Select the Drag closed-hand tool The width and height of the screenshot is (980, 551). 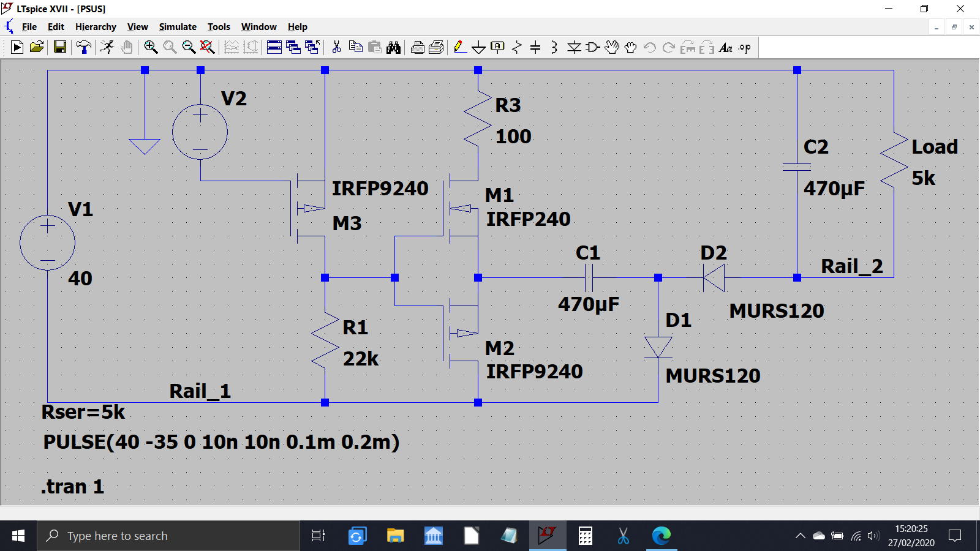[630, 47]
